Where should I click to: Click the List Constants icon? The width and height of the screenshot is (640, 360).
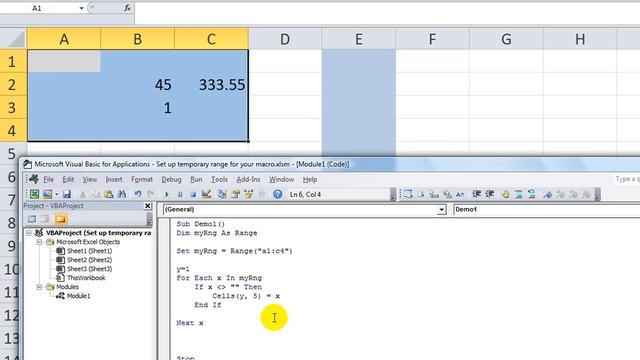pyautogui.click(x=421, y=194)
